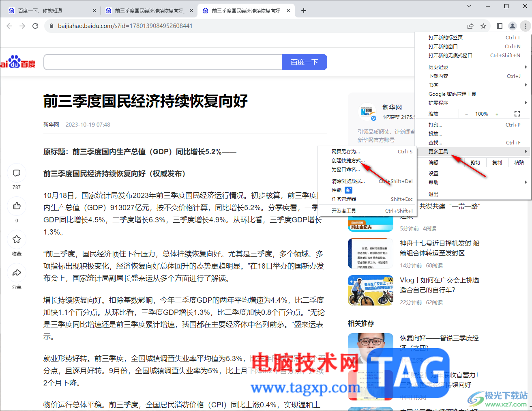Open the Chrome three-dot menu
The width and height of the screenshot is (532, 411).
click(526, 26)
